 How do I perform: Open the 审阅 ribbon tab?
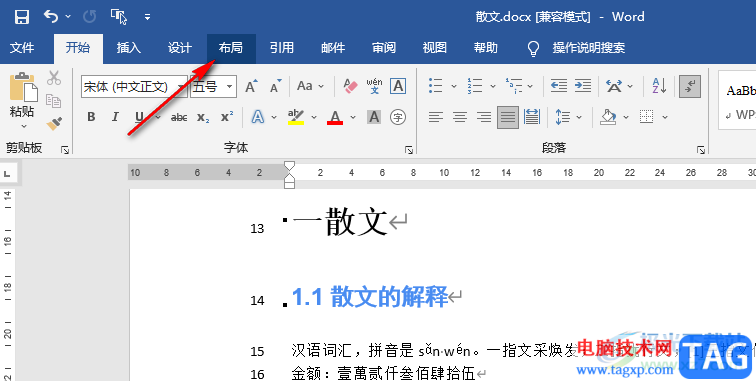(384, 48)
